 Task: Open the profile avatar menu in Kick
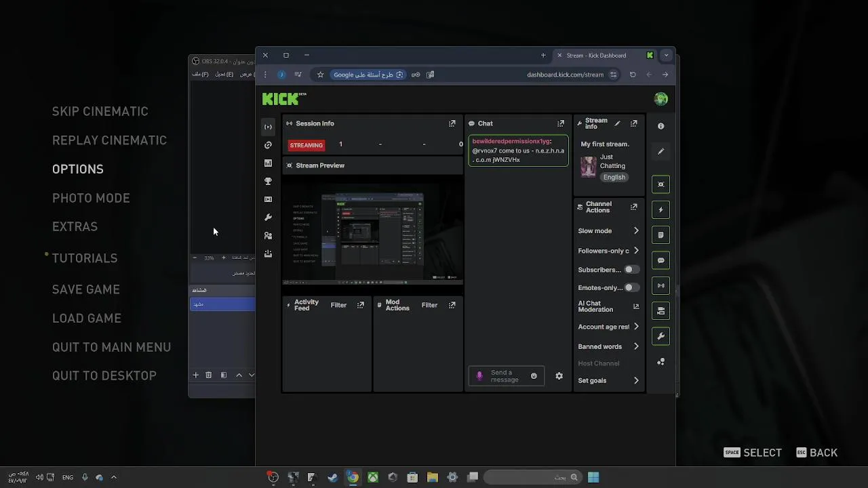point(661,99)
